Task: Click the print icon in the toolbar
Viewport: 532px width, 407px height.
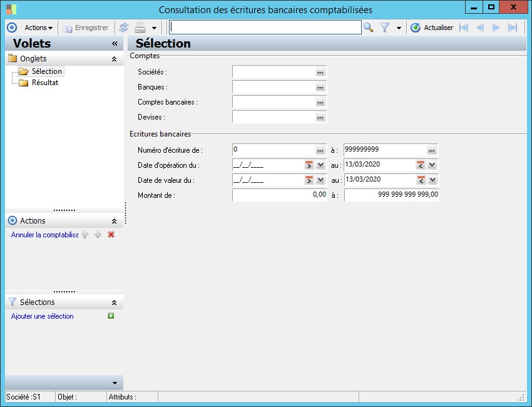Action: 140,28
